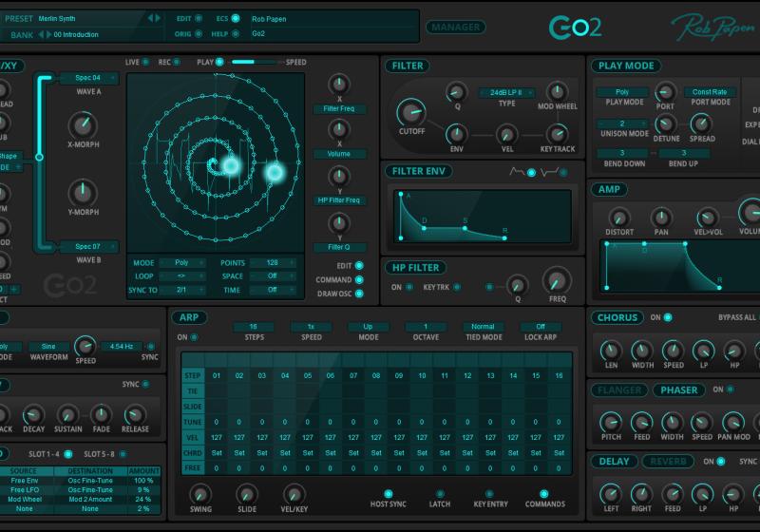Image resolution: width=760 pixels, height=532 pixels.
Task: Click the KEY TRACK knob
Action: (x=558, y=134)
